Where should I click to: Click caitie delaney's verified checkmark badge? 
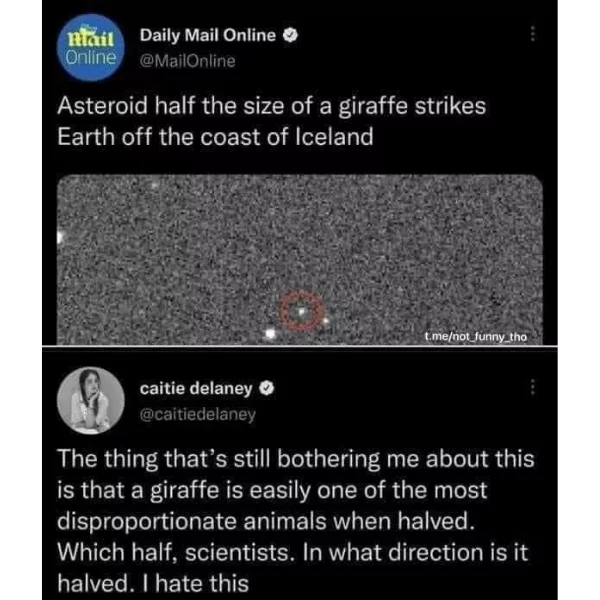click(x=267, y=388)
